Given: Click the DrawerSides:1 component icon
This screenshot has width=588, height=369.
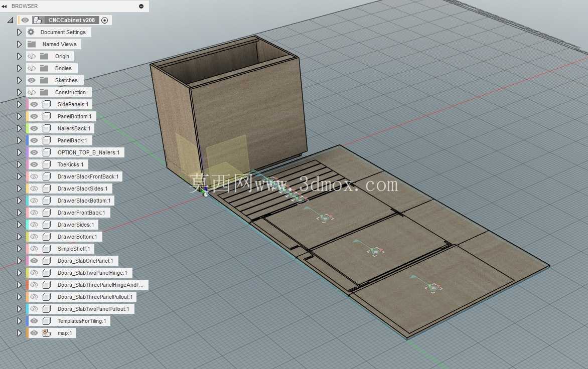Looking at the screenshot, I should (47, 225).
